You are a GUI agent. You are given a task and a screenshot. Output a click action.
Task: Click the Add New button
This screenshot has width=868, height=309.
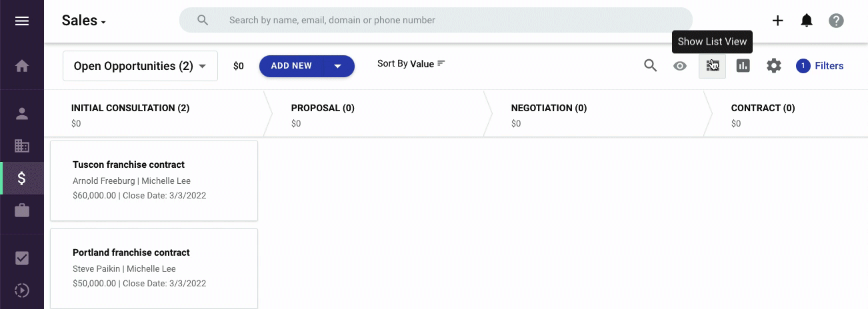tap(291, 66)
